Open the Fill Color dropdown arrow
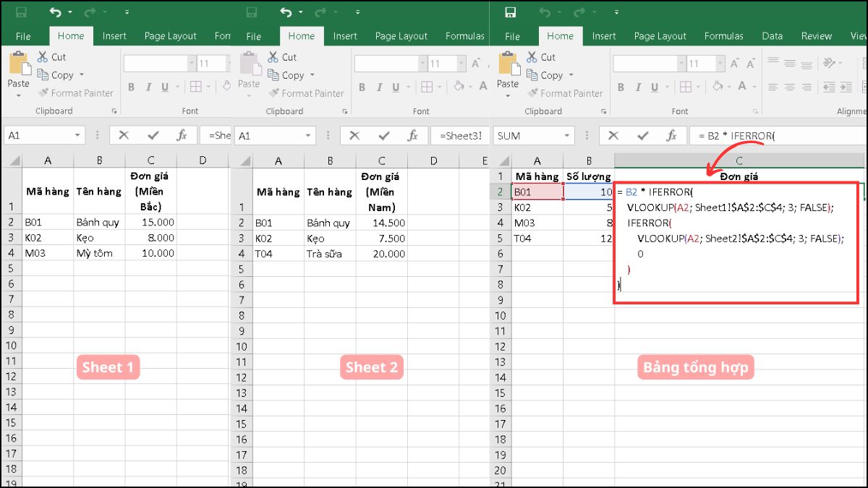Image resolution: width=868 pixels, height=488 pixels. (730, 87)
